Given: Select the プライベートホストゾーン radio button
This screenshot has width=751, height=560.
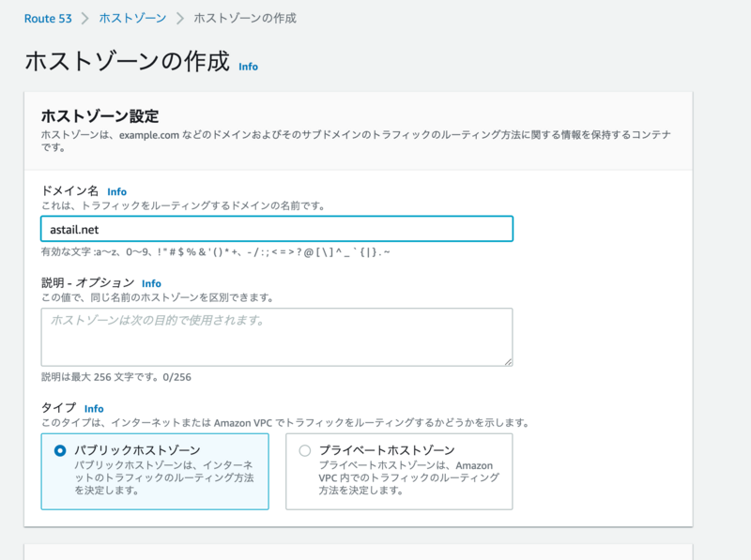Looking at the screenshot, I should (304, 450).
